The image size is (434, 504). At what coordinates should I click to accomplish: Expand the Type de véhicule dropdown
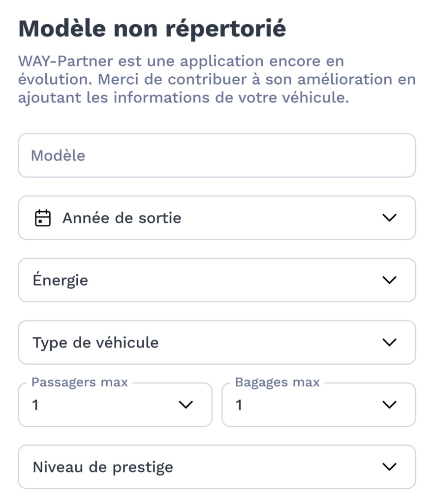[x=217, y=343]
